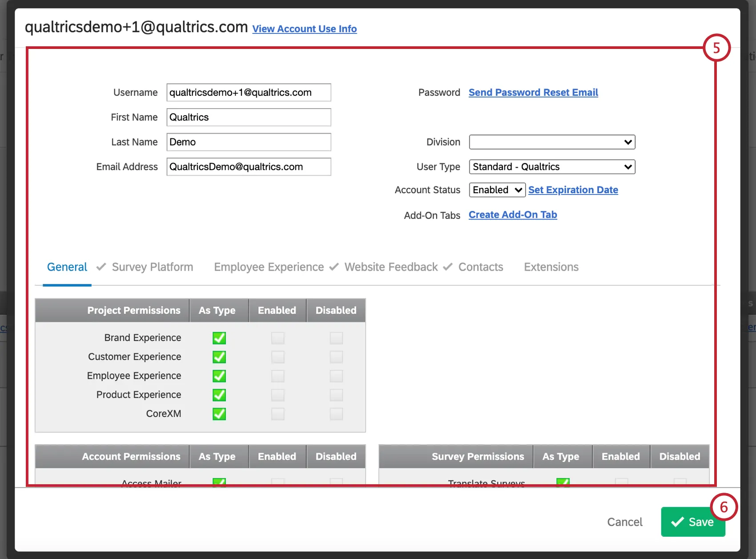Image resolution: width=756 pixels, height=559 pixels.
Task: Switch to the Survey Platform tab
Action: [152, 267]
